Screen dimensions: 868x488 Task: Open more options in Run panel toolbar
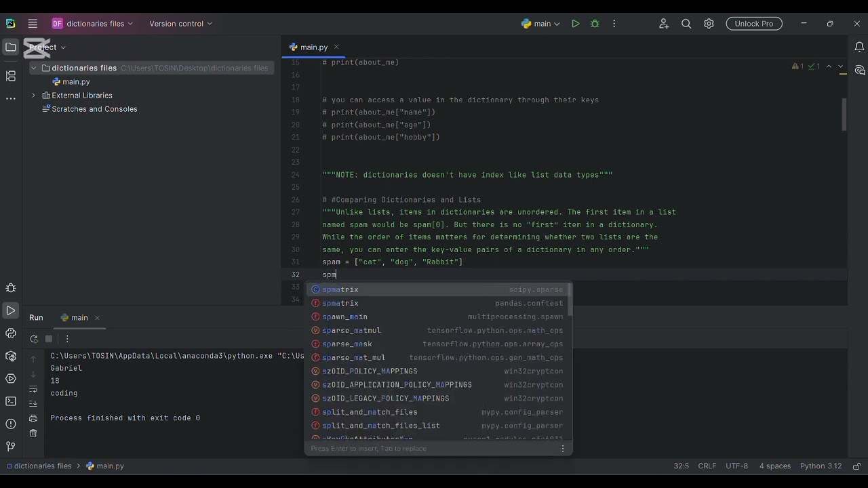[x=67, y=339]
